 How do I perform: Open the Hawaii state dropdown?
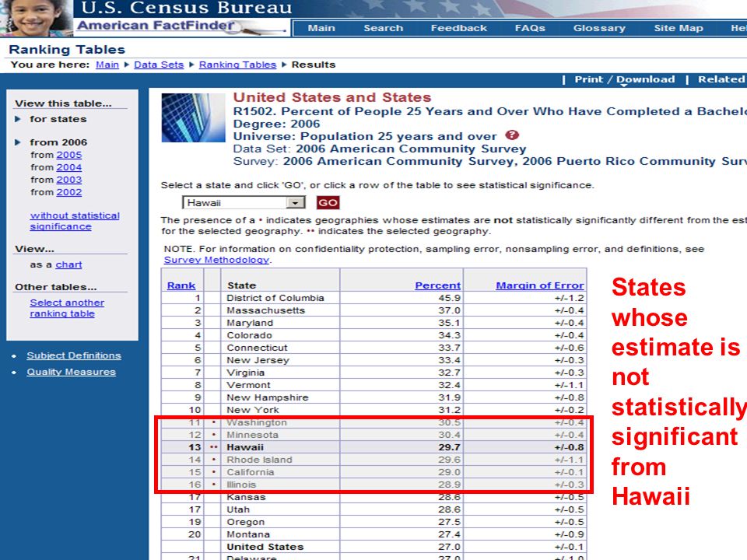click(x=244, y=203)
